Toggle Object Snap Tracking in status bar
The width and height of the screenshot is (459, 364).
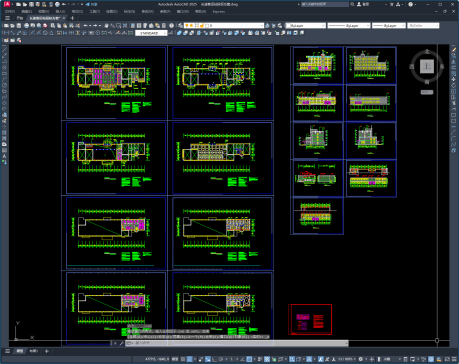click(x=242, y=359)
